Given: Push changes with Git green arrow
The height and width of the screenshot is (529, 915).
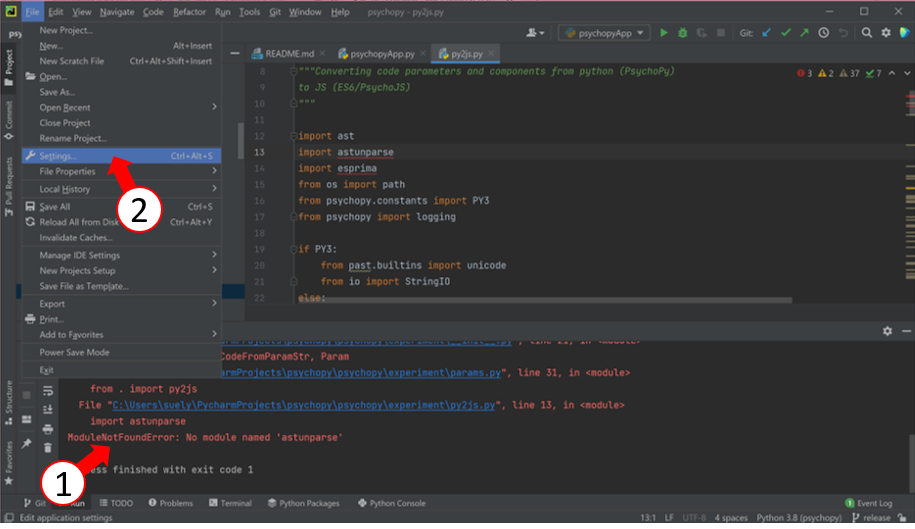Looking at the screenshot, I should pos(804,33).
